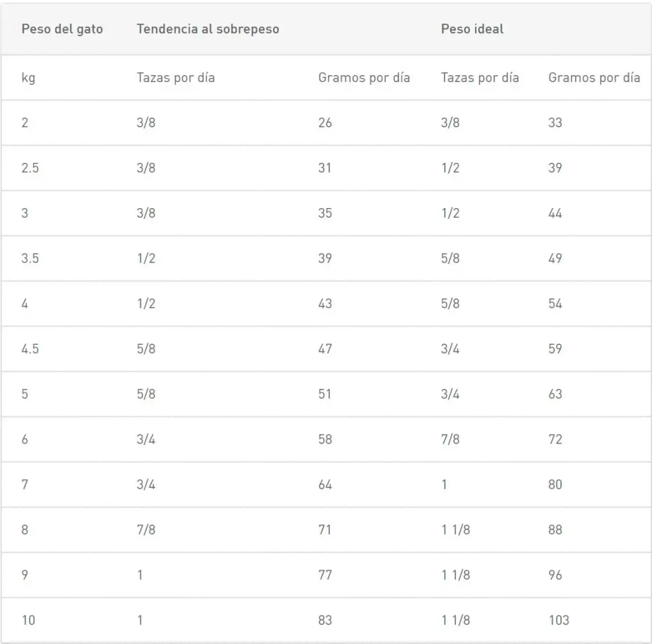Image resolution: width=652 pixels, height=644 pixels.
Task: Click the 7/8 cups cell in 8 kg row
Action: tap(146, 529)
